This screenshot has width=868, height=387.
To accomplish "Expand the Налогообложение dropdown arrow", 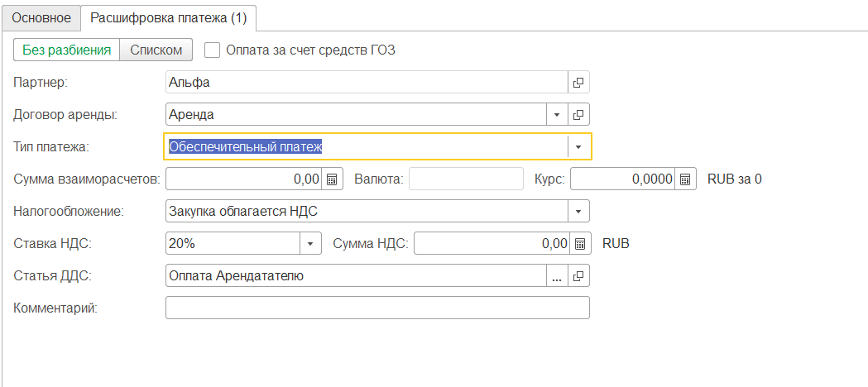I will click(x=579, y=211).
